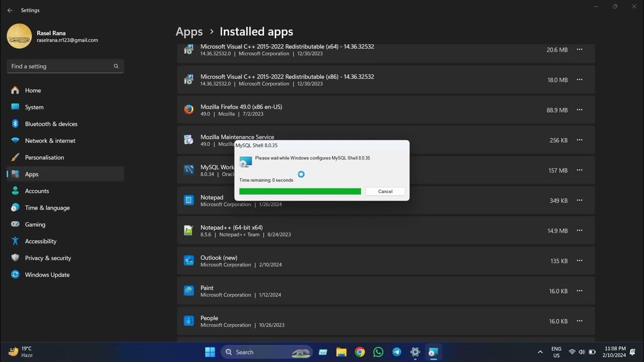Open the Wi-Fi network tray icon
The image size is (644, 362).
pyautogui.click(x=572, y=352)
